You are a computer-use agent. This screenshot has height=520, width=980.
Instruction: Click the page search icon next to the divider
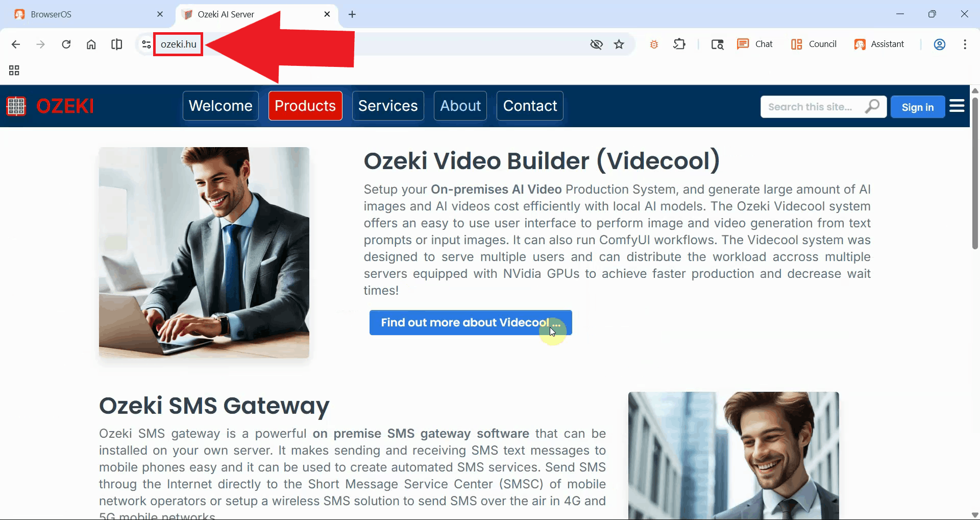pos(717,45)
